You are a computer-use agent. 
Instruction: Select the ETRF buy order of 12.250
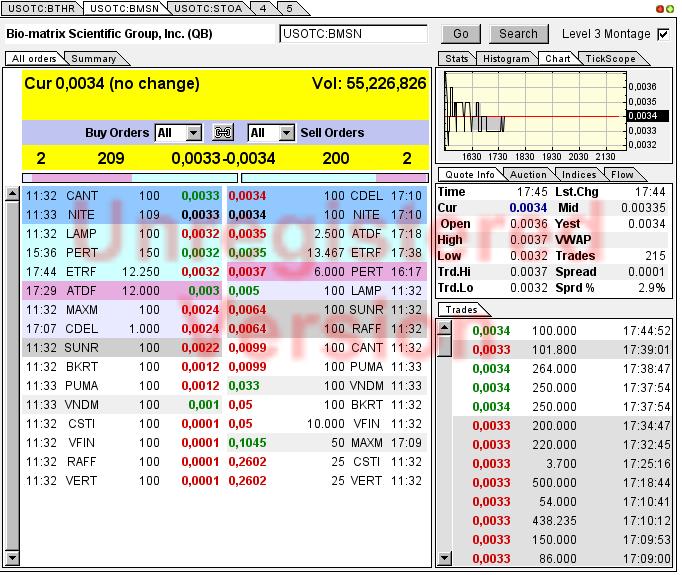[122, 272]
